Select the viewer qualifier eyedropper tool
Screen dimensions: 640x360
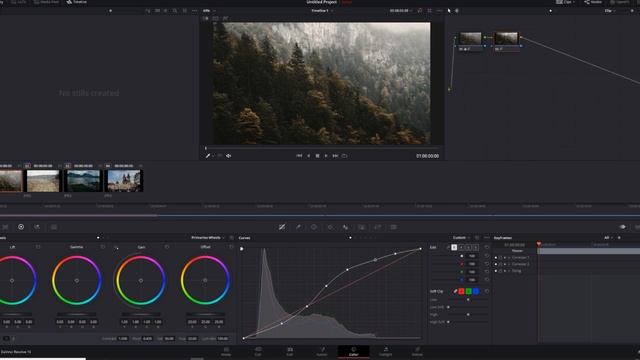point(208,156)
